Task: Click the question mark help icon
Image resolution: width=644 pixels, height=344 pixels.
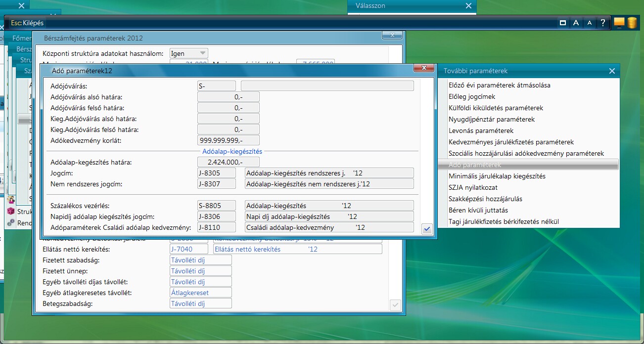Action: [602, 23]
